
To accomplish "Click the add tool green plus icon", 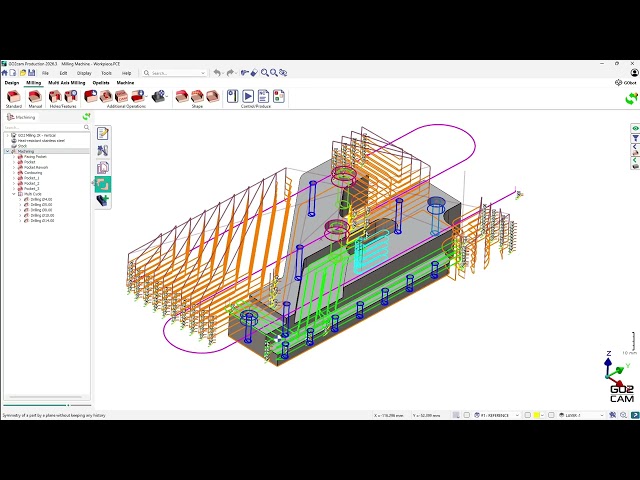I will point(102,200).
